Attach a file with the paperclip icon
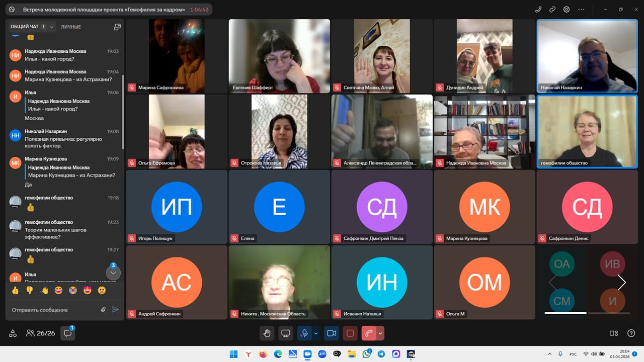Screen dimensions: 644x362 click(103, 310)
